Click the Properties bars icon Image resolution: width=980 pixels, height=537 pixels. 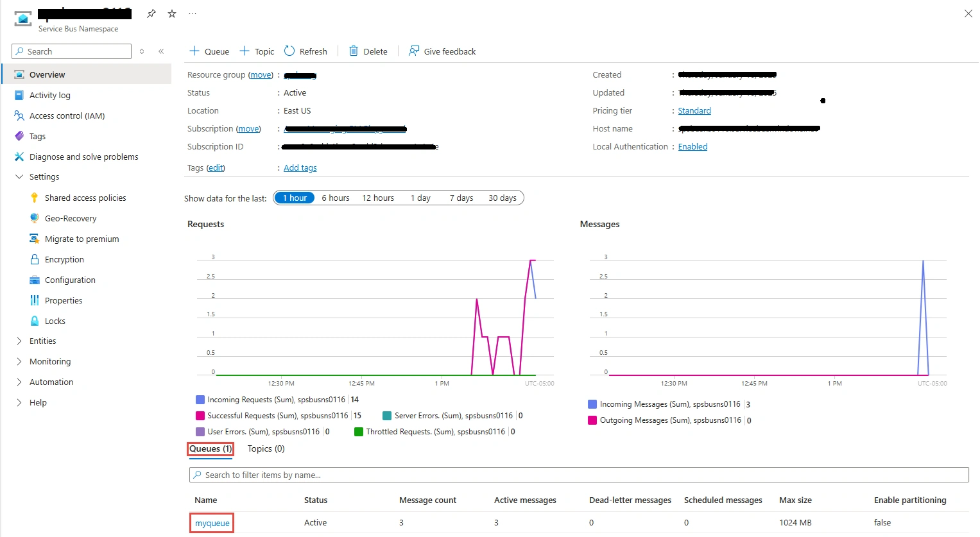(35, 300)
